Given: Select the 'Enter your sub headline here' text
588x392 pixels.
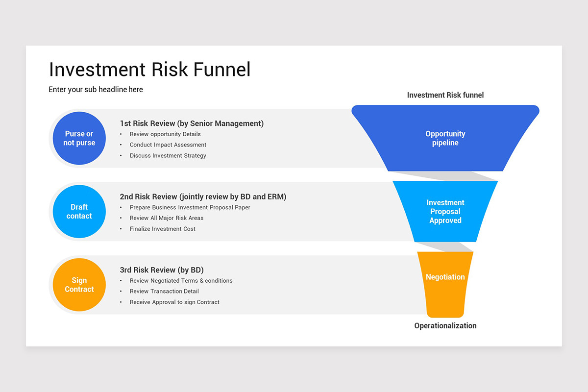Looking at the screenshot, I should pyautogui.click(x=96, y=89).
